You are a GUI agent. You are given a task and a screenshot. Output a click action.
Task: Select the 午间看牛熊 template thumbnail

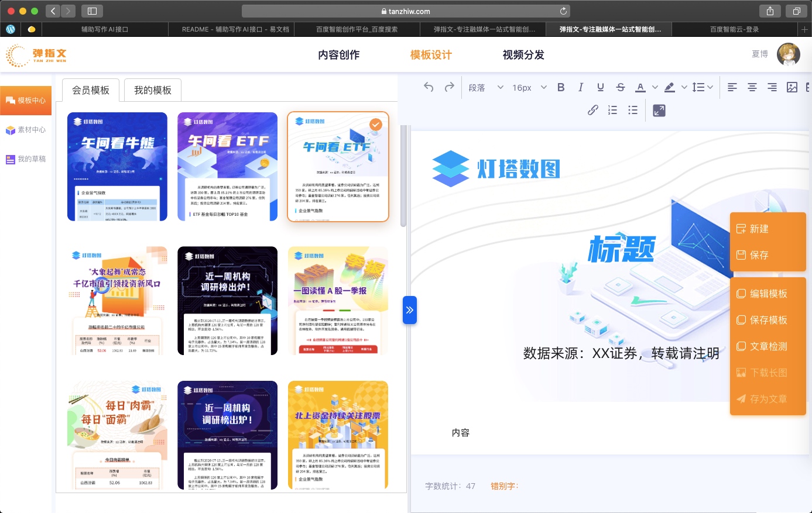click(x=118, y=167)
